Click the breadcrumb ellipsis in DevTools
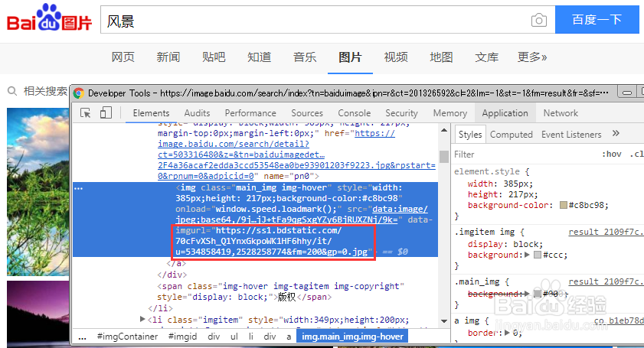This screenshot has height=348, width=644. pos(82,337)
